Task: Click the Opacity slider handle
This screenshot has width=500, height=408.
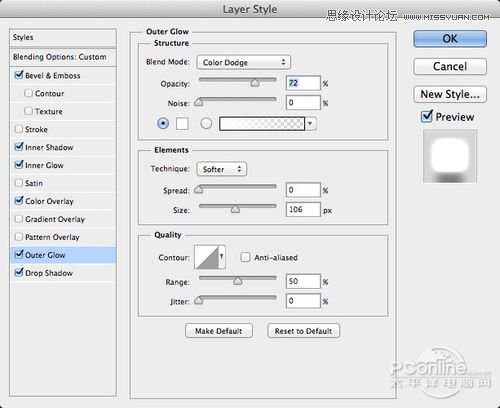Action: click(255, 82)
